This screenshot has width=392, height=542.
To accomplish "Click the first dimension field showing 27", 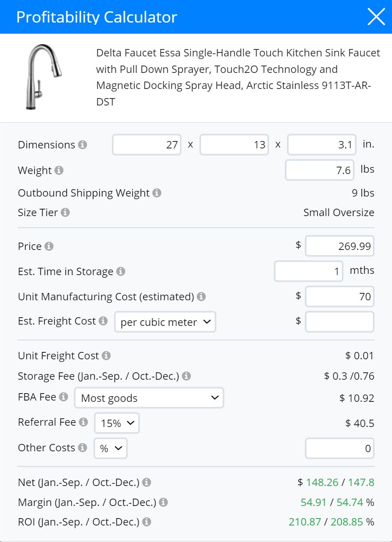I will 147,145.
